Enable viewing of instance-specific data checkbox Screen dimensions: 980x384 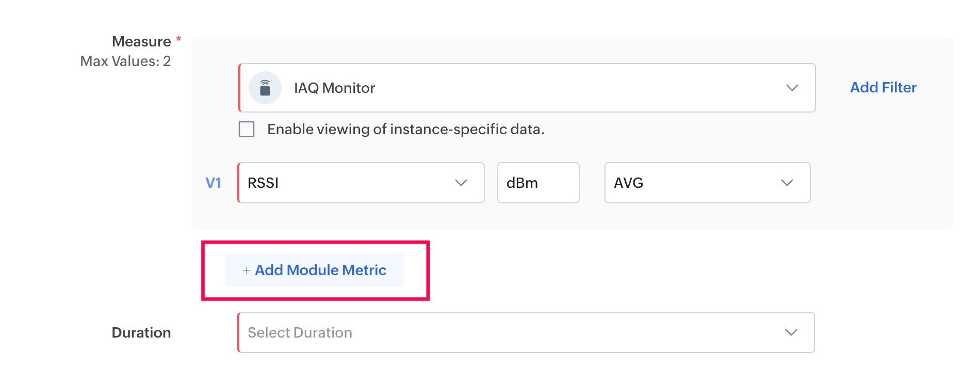(x=247, y=129)
